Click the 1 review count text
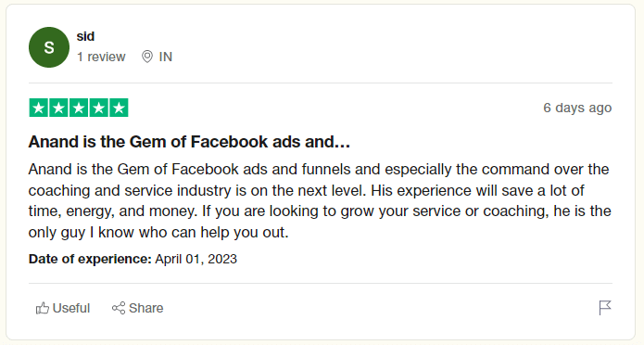The image size is (644, 345). point(101,57)
